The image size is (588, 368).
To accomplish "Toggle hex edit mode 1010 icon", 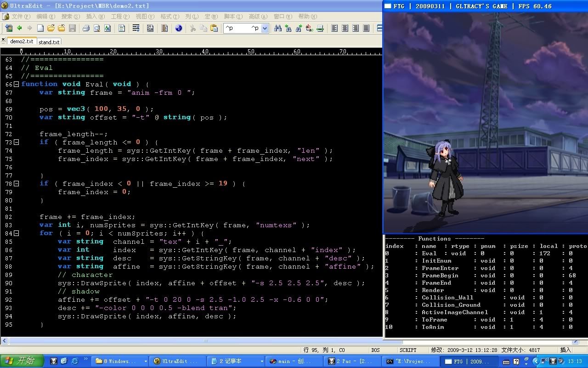I will click(150, 28).
